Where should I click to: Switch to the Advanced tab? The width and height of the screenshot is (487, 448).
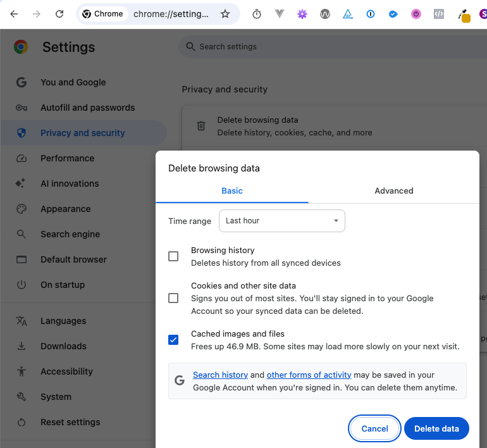pos(393,190)
